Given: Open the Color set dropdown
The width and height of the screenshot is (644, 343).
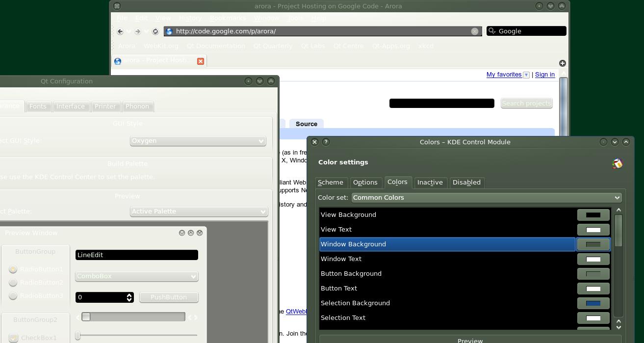Looking at the screenshot, I should (x=487, y=198).
